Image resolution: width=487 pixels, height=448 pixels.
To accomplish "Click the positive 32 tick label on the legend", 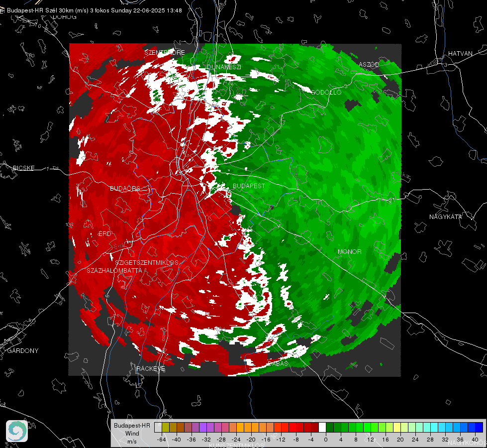I will (445, 440).
